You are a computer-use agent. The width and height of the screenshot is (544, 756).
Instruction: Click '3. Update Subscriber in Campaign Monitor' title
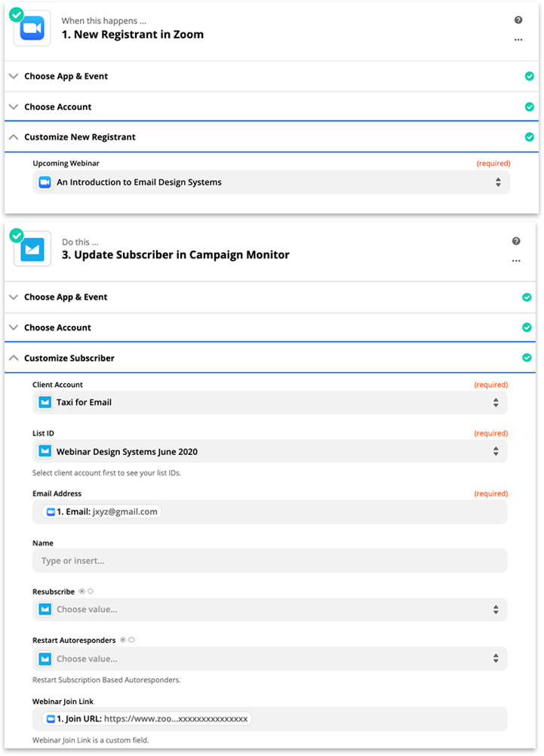click(176, 255)
